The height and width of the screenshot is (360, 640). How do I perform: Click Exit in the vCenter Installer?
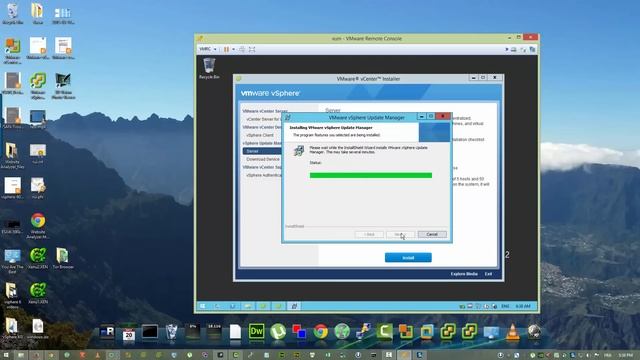(x=488, y=274)
